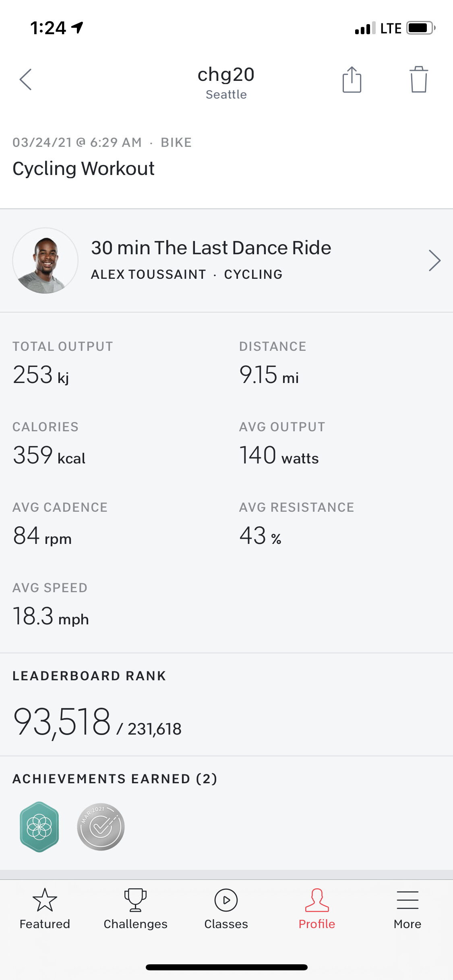Open 30 min The Last Dance Ride

(211, 248)
